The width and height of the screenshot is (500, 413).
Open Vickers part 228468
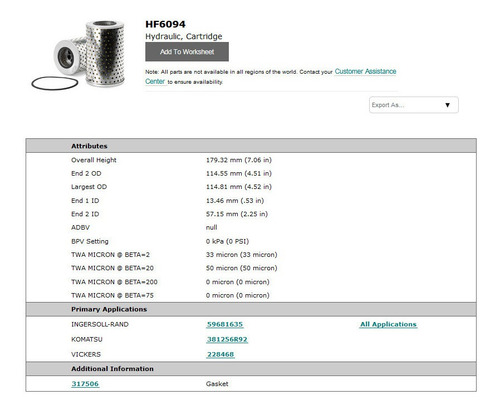[x=220, y=354]
